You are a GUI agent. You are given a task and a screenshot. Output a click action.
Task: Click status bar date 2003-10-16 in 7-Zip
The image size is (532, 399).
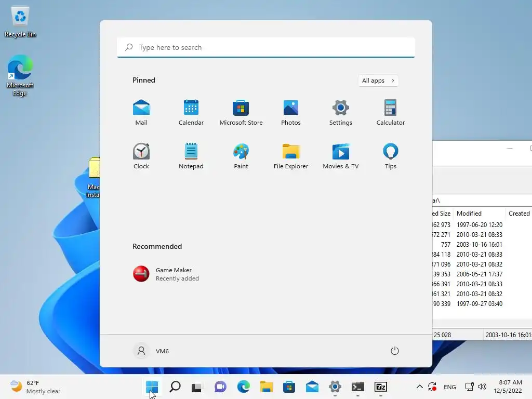(508, 335)
